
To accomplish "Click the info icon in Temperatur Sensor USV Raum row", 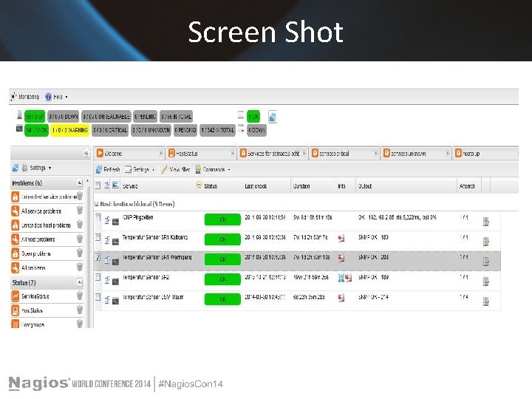I will tap(341, 299).
